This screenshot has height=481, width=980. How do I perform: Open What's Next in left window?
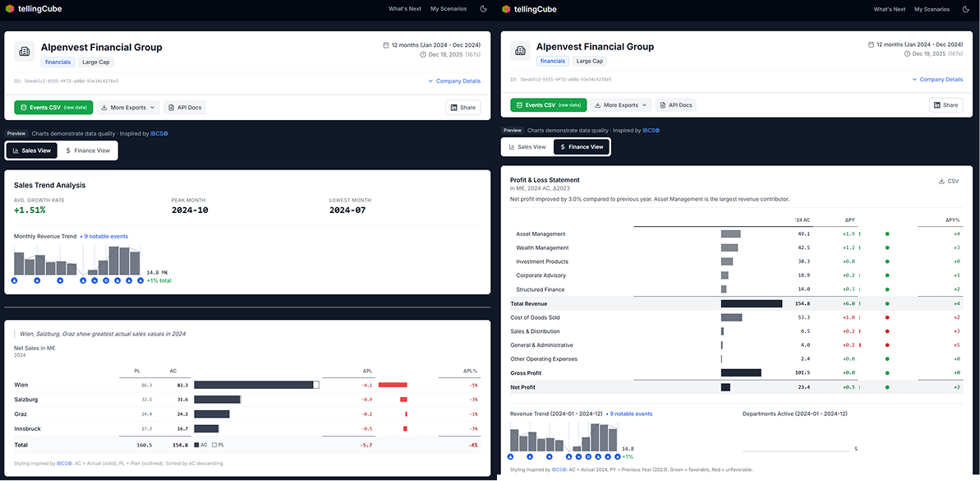(x=404, y=9)
